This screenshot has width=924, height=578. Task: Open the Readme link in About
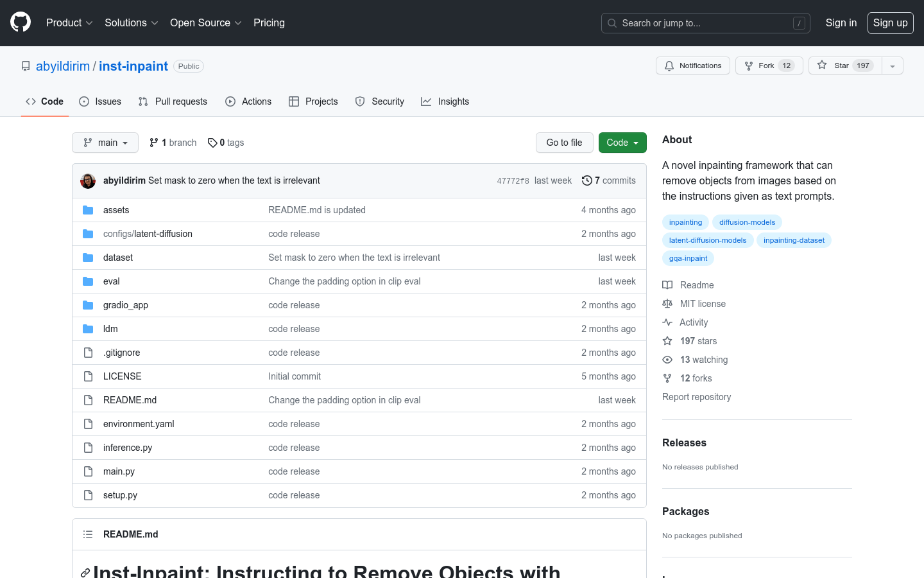[689, 285]
